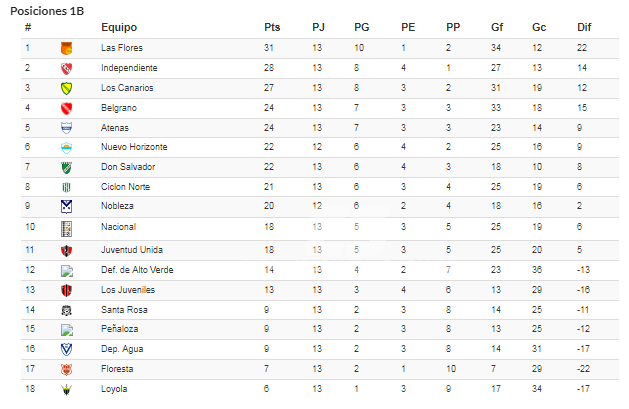Open the Don Salvador team name
Viewport: 629px width, 409px height.
click(128, 167)
